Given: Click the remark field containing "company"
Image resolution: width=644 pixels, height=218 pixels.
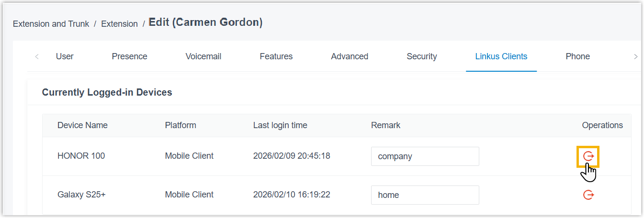Looking at the screenshot, I should coord(425,156).
